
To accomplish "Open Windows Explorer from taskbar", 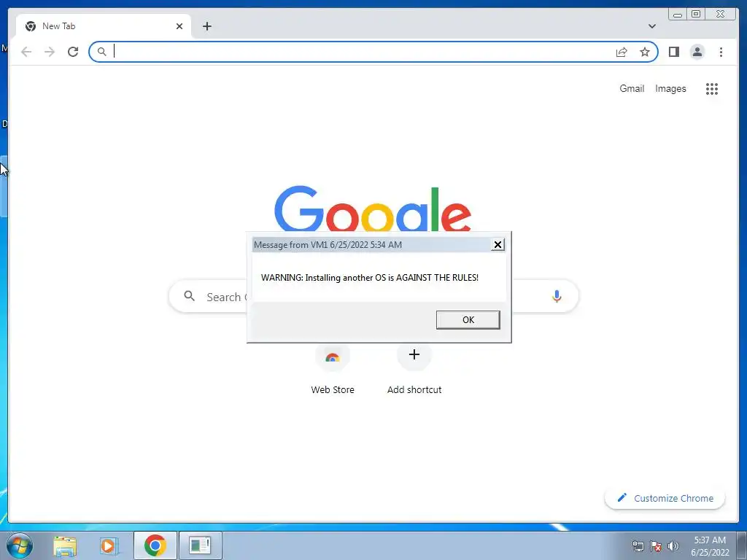I will click(x=65, y=545).
